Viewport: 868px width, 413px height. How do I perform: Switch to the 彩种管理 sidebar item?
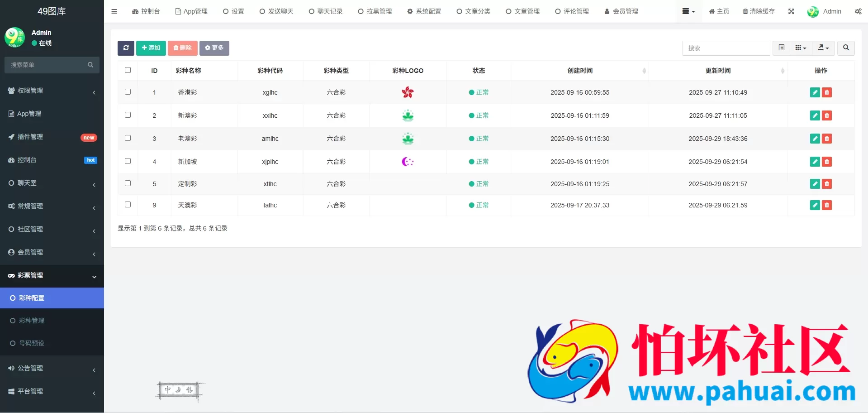pyautogui.click(x=33, y=321)
